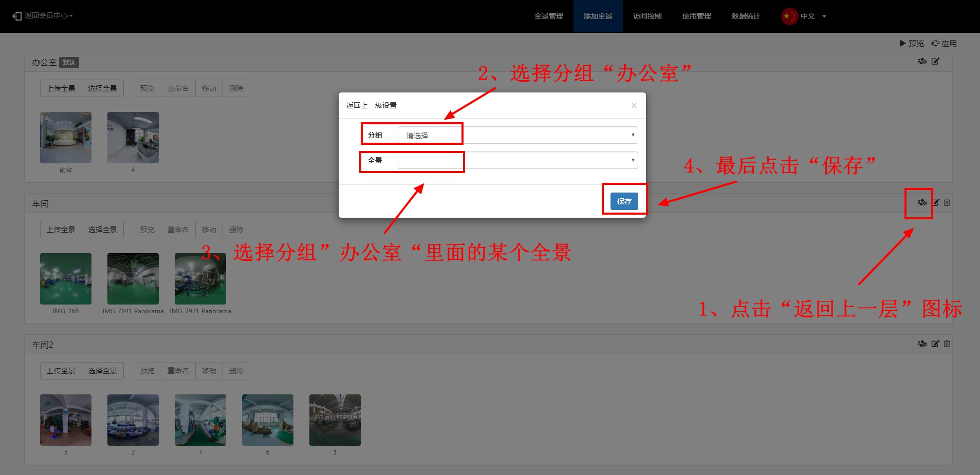This screenshot has height=475, width=980.
Task: Delete the 车间 group via trash icon
Action: [947, 202]
